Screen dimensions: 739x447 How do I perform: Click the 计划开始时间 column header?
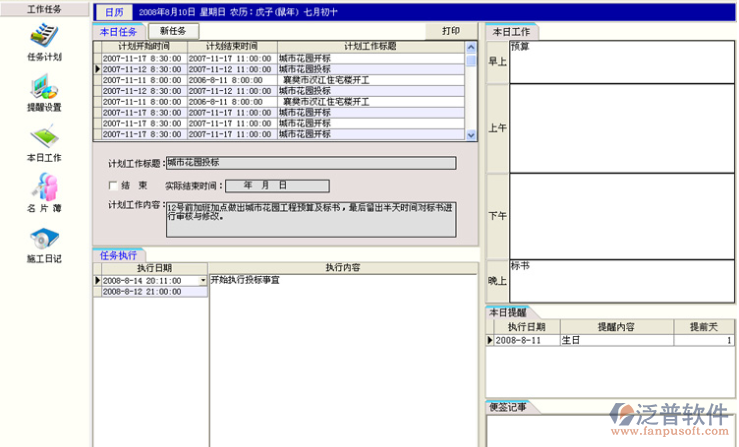pyautogui.click(x=143, y=46)
